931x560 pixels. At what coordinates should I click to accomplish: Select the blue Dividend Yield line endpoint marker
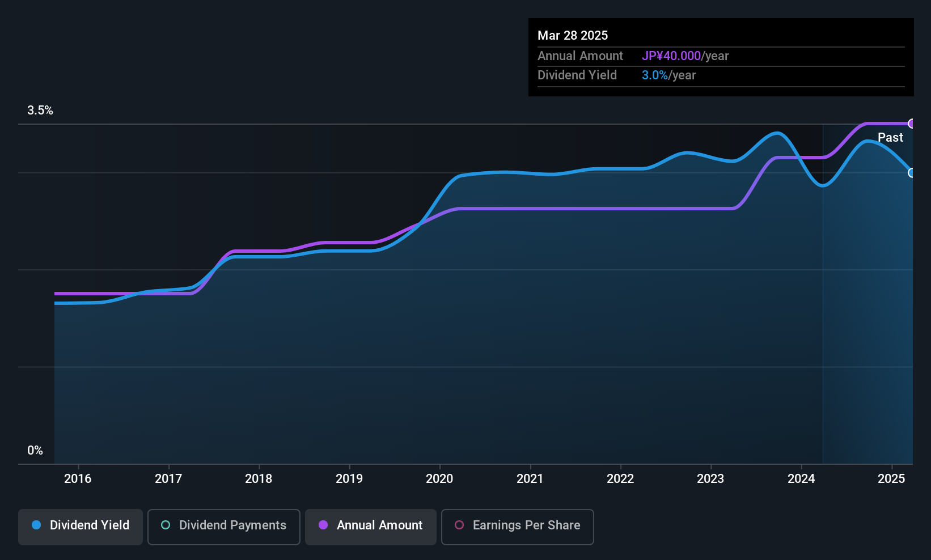pos(912,173)
